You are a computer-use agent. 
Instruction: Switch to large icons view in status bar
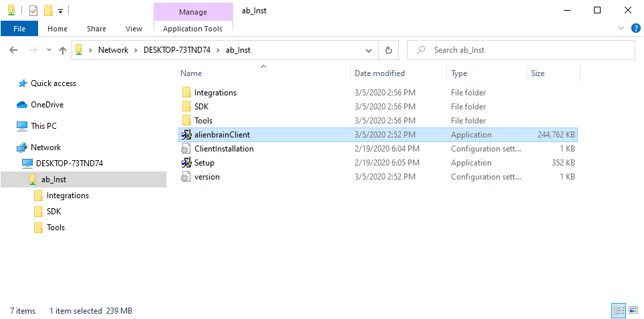pyautogui.click(x=633, y=310)
